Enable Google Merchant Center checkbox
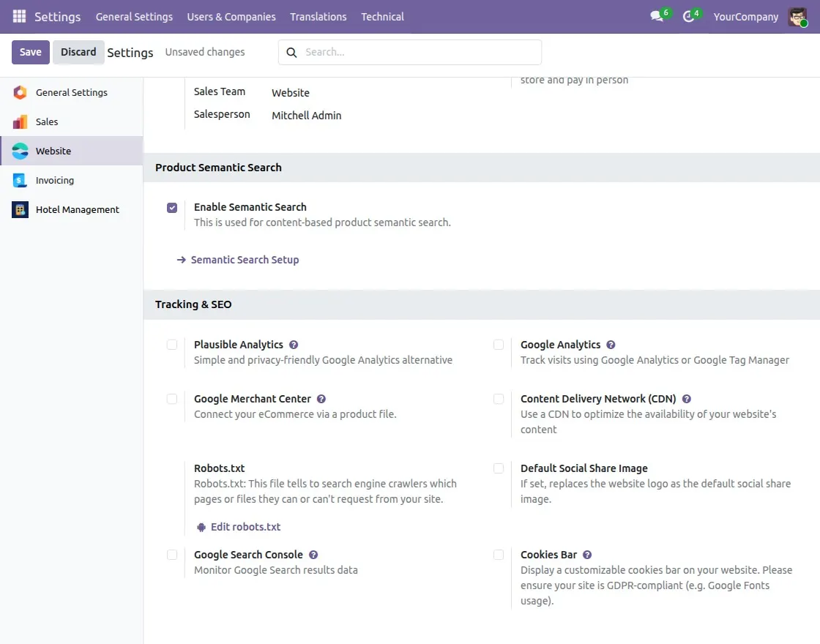The image size is (820, 644). (x=172, y=399)
